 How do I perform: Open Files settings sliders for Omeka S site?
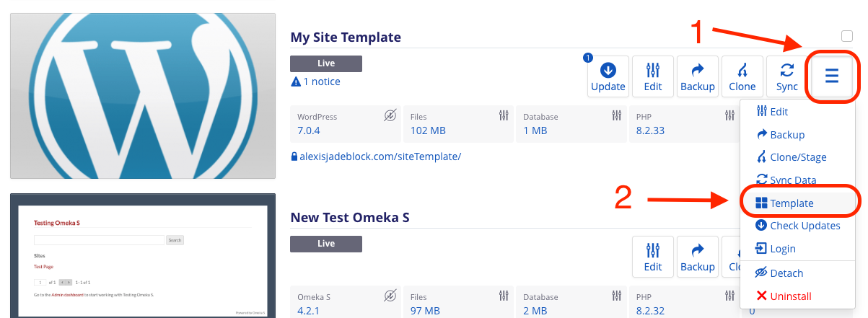tap(504, 296)
